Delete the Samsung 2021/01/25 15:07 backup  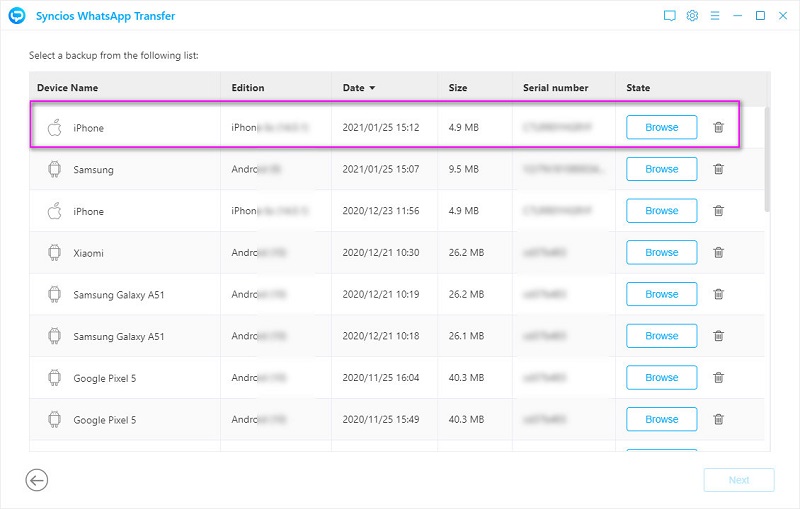(x=718, y=169)
